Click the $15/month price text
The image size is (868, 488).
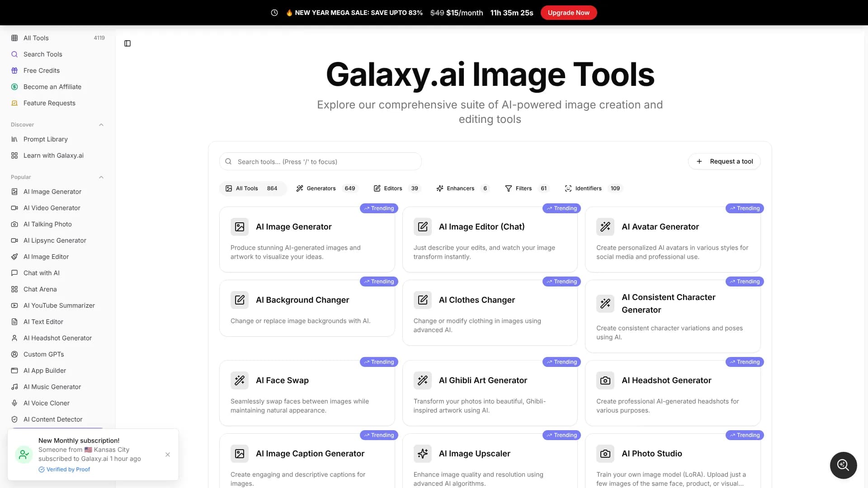(x=465, y=13)
